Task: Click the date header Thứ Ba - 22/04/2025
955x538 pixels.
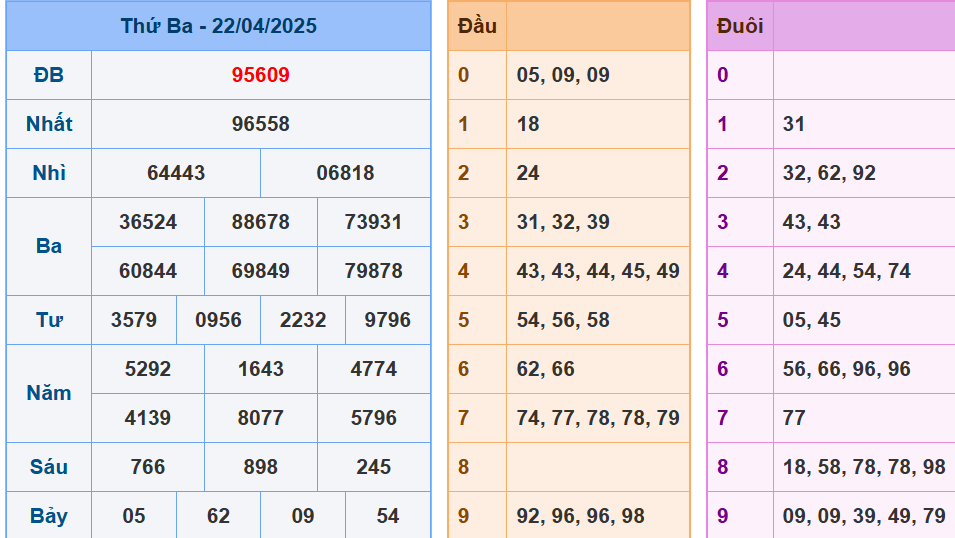Action: pos(219,26)
